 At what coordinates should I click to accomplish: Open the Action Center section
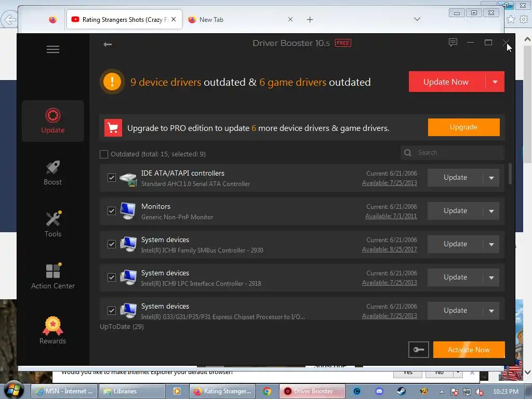click(x=53, y=276)
